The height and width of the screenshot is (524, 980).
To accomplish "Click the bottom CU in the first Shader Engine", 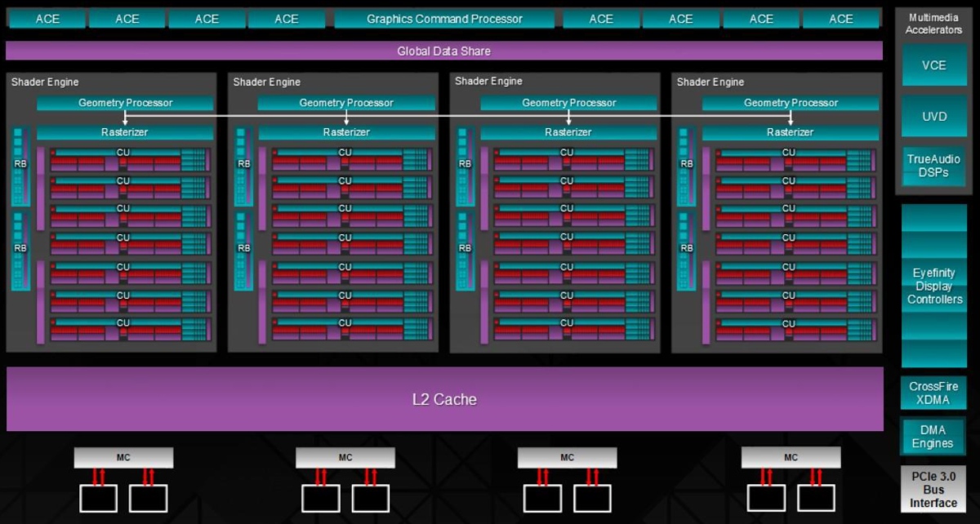I will click(x=129, y=330).
